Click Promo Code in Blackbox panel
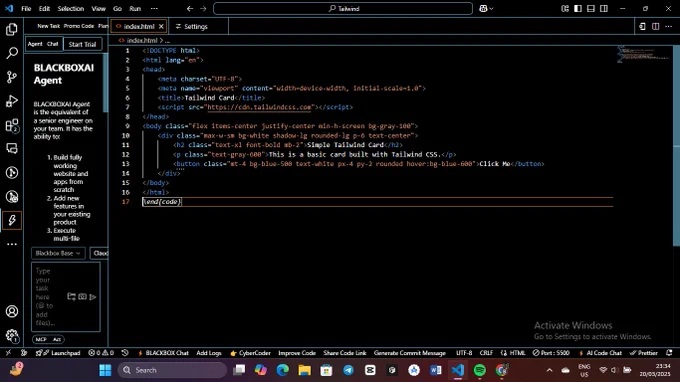Screen dimensions: 680x382 78,26
